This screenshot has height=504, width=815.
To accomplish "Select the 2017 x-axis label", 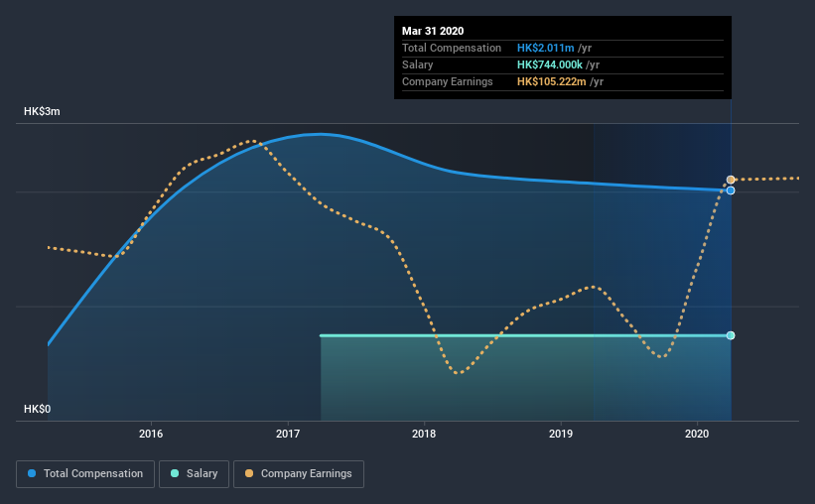I will point(288,434).
